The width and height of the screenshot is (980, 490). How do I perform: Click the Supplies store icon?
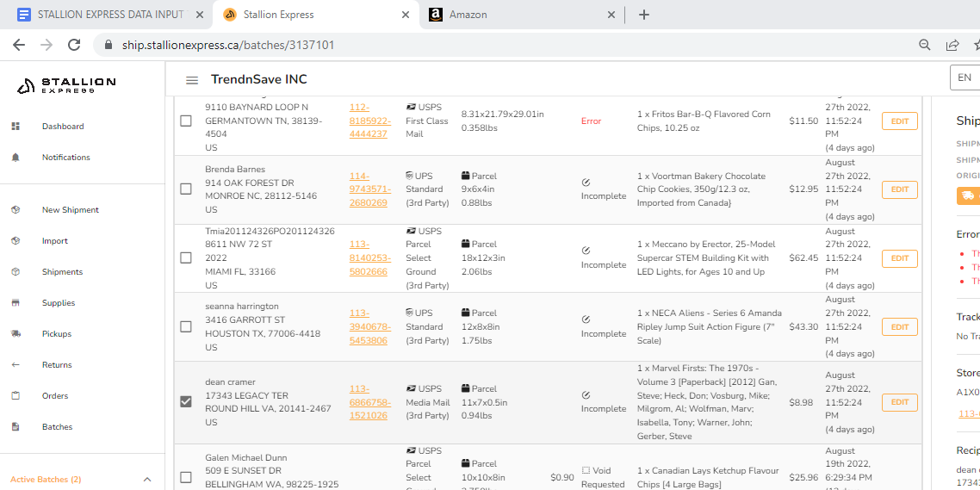pyautogui.click(x=16, y=303)
